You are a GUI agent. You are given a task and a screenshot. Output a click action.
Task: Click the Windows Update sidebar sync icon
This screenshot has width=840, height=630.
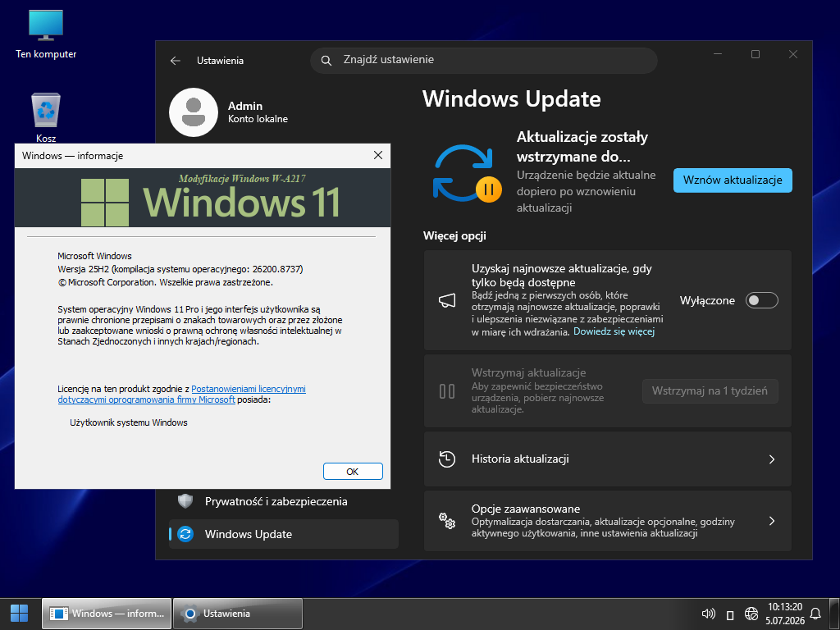click(x=185, y=534)
